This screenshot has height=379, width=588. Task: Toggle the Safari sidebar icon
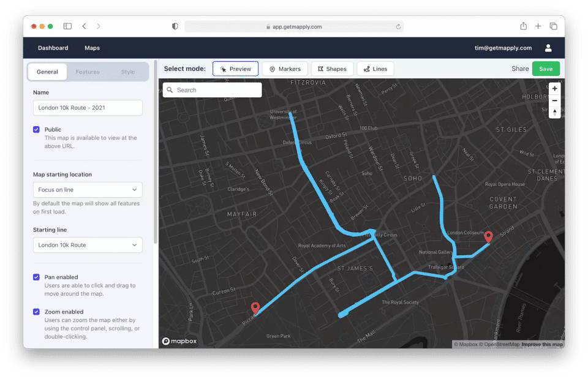(x=67, y=26)
